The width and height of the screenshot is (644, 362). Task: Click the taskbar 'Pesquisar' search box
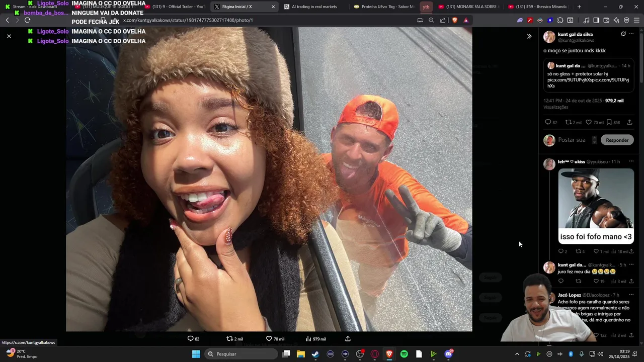pos(242,354)
